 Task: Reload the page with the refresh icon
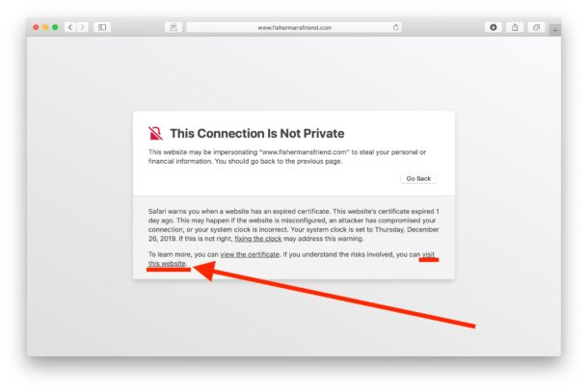click(395, 27)
